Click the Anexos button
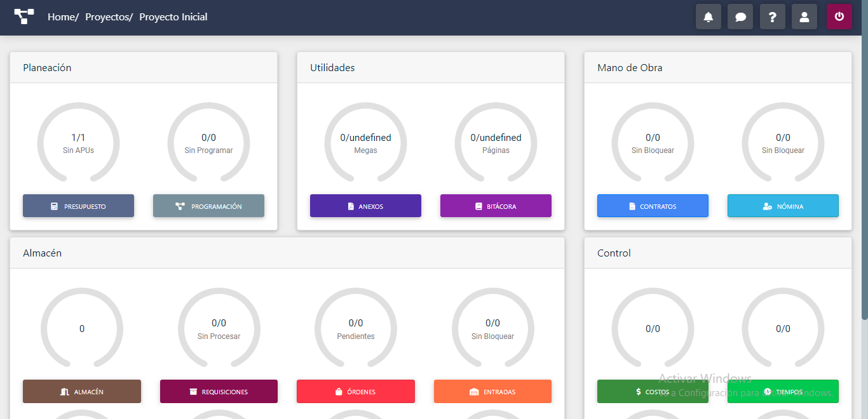The height and width of the screenshot is (419, 868). click(365, 206)
